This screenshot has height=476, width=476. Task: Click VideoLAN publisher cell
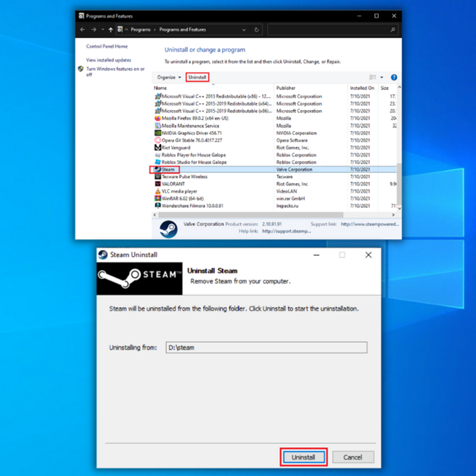[x=287, y=191]
